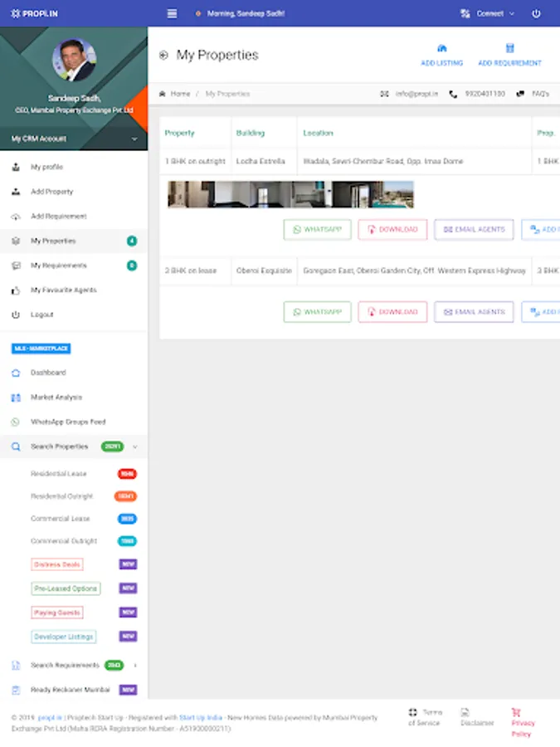Screen dimensions: 560x747
Task: Expand the My CRM Account section
Action: pos(74,139)
